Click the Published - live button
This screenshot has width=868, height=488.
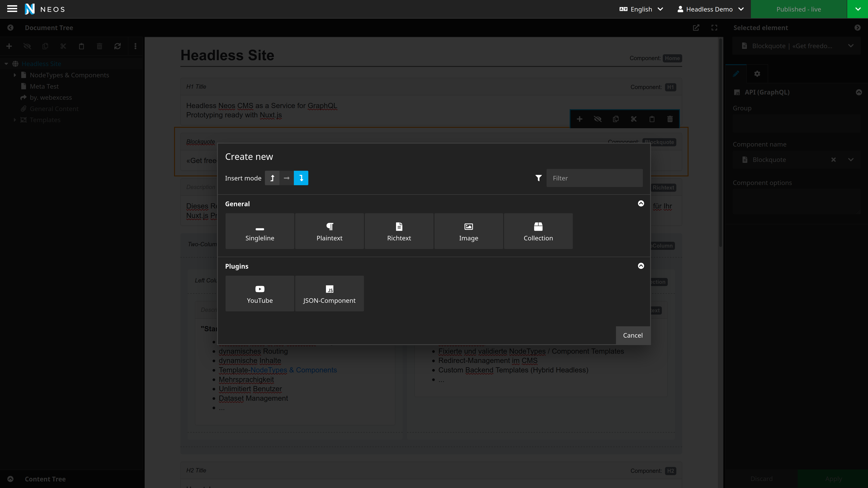[799, 9]
